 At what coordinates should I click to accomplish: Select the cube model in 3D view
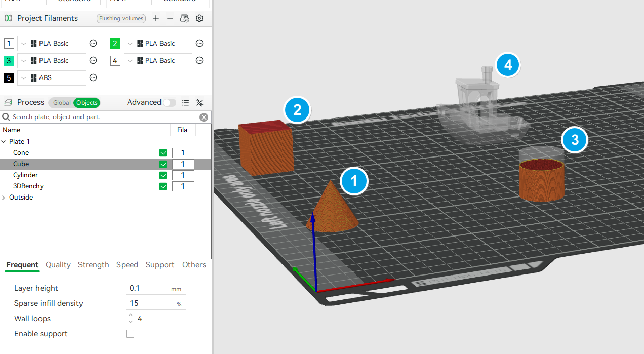pyautogui.click(x=266, y=148)
